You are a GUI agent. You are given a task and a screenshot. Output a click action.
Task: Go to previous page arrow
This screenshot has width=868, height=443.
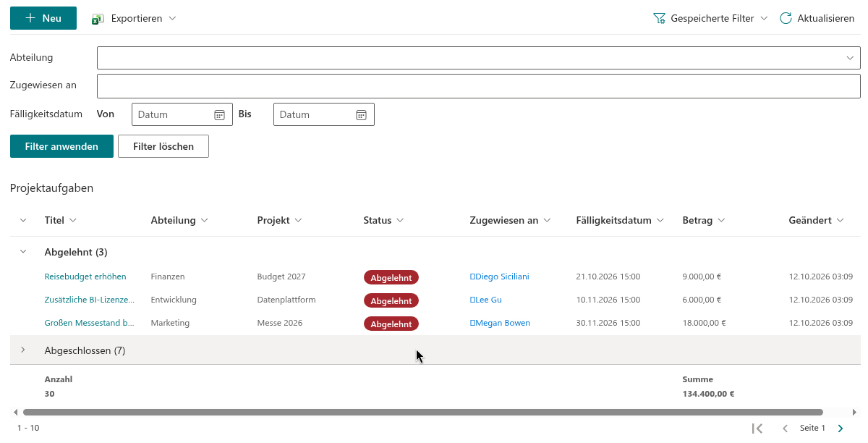[785, 429]
